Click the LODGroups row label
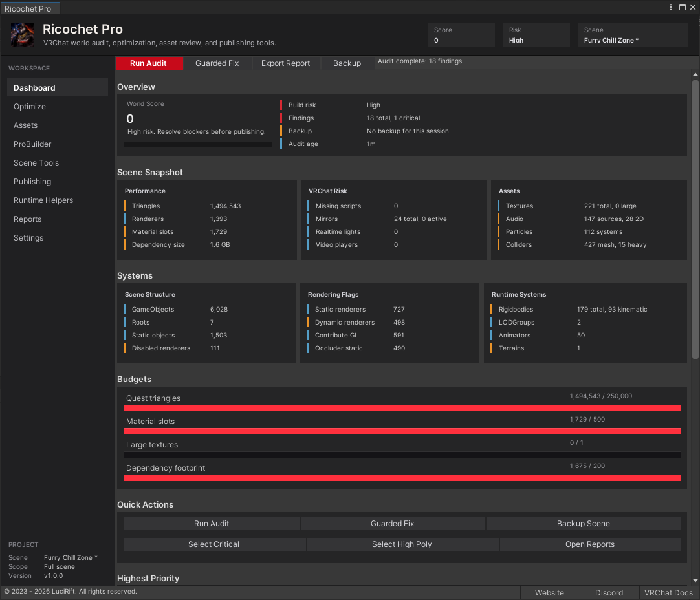700x600 pixels. pyautogui.click(x=516, y=322)
